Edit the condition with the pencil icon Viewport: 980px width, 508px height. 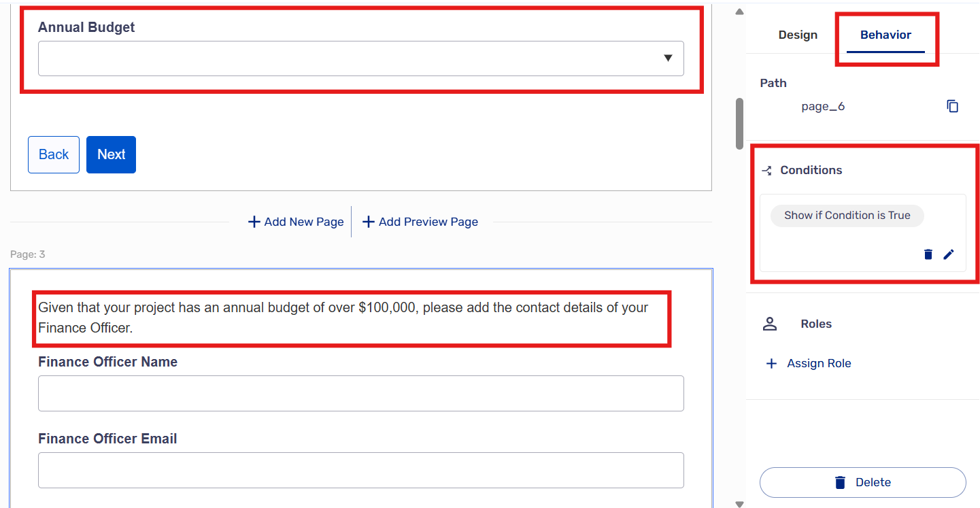(x=949, y=254)
